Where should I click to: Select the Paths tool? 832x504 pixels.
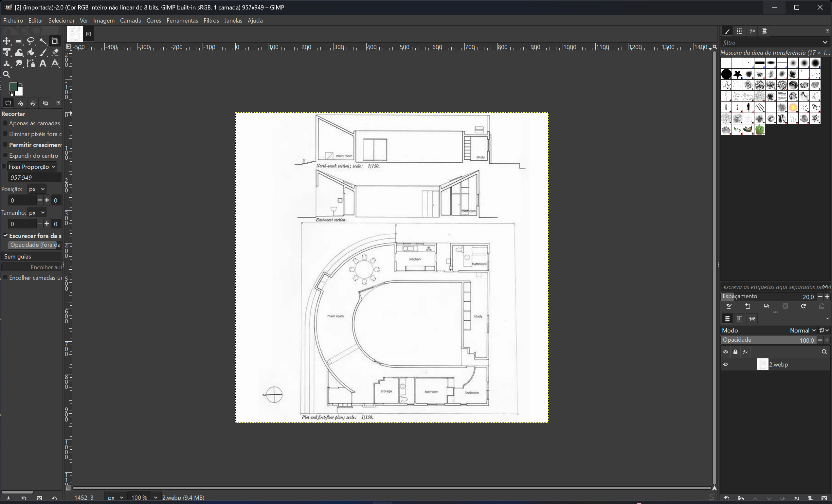[31, 63]
